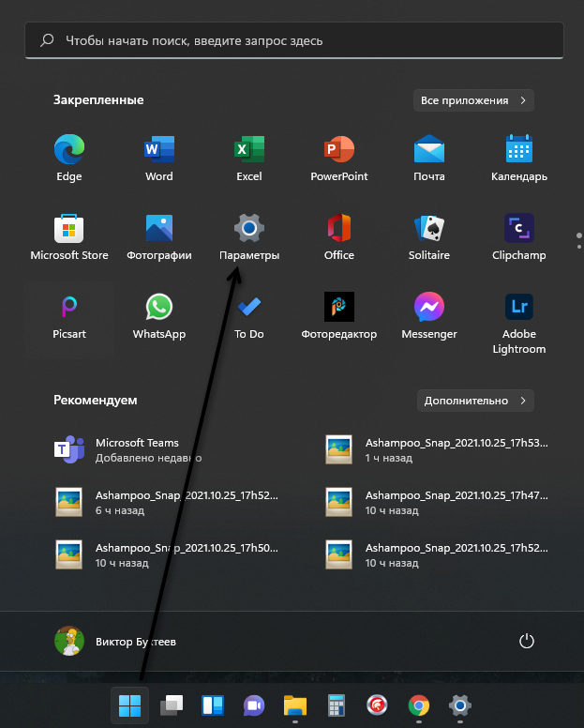Open the Почта mail app

(x=429, y=159)
